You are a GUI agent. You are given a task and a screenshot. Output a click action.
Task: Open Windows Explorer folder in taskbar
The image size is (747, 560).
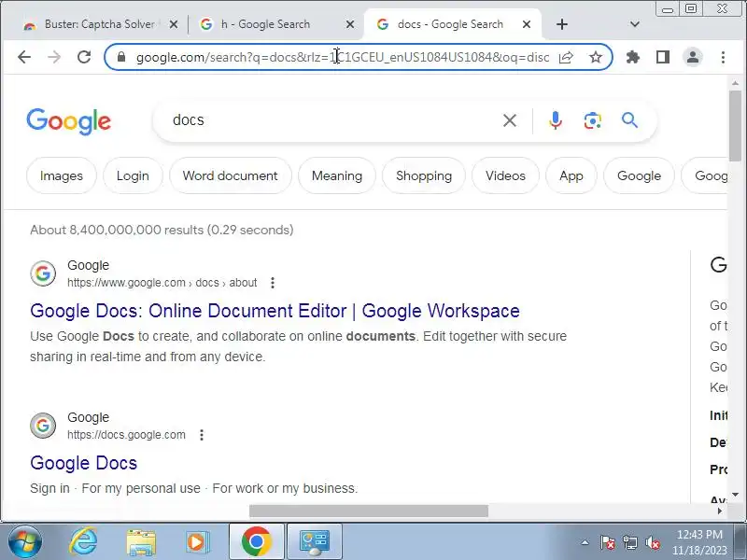click(x=141, y=541)
